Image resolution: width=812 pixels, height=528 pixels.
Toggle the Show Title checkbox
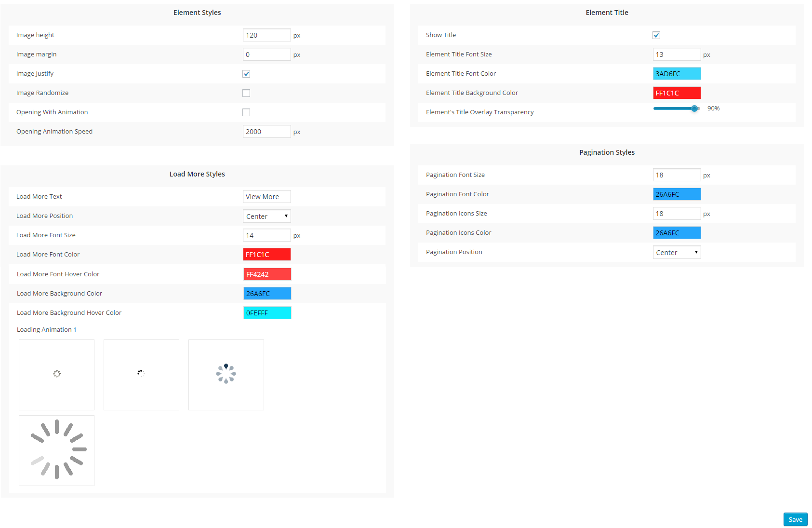pos(656,35)
